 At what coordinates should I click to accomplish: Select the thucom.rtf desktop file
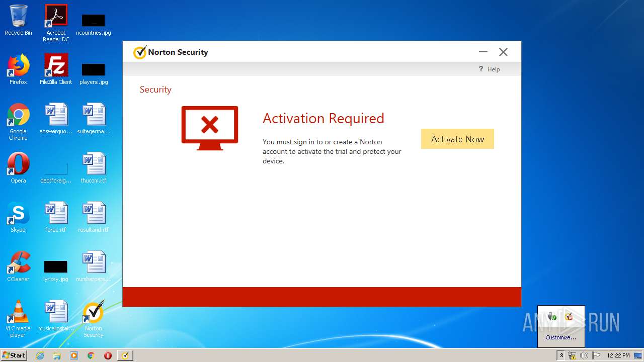click(x=94, y=168)
